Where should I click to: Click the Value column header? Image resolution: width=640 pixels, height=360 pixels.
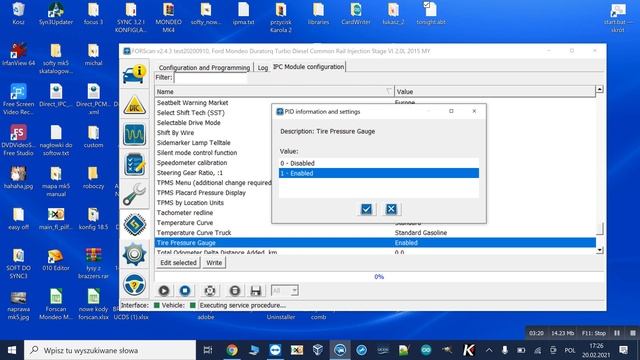tap(495, 91)
